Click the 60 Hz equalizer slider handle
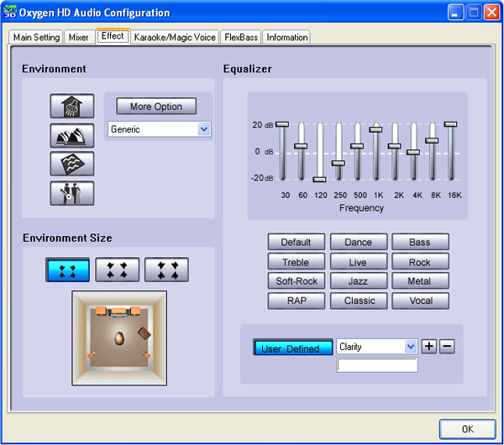The width and height of the screenshot is (504, 445). click(x=301, y=146)
